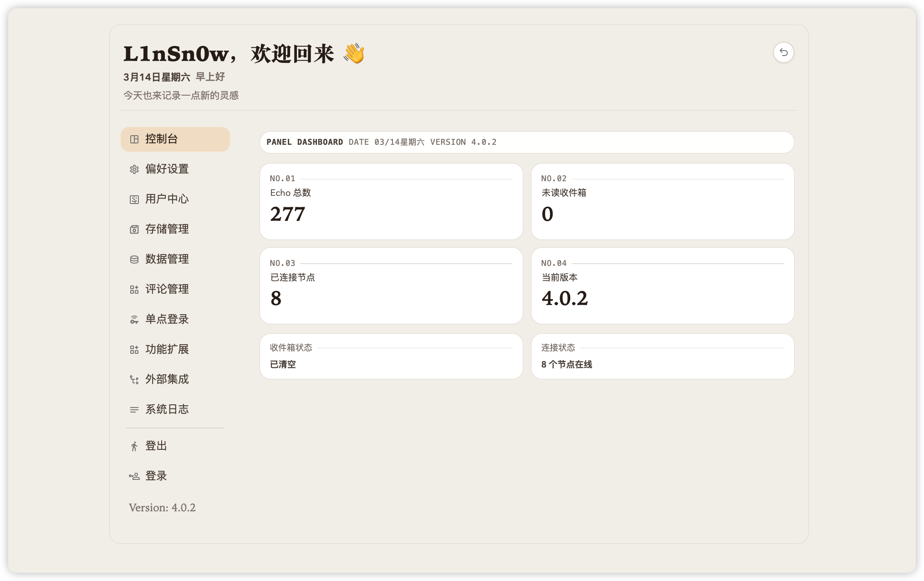The image size is (924, 581).
Task: Click the 登出 walking person icon
Action: click(134, 446)
